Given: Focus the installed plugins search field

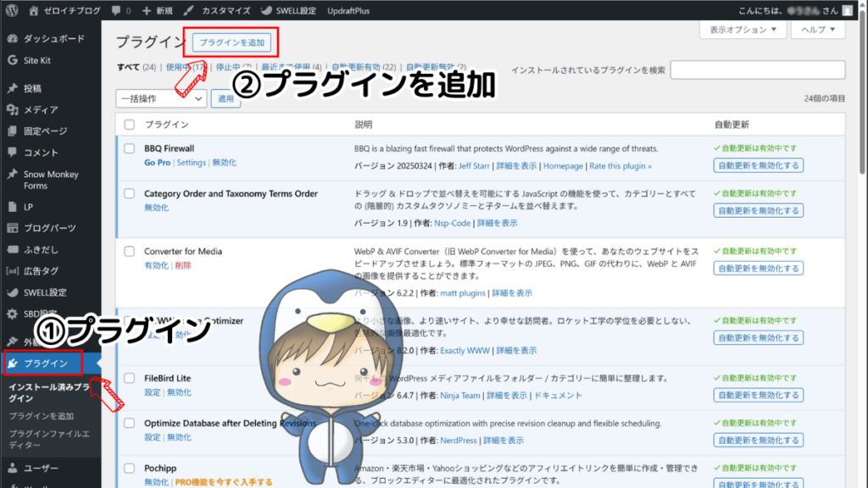Looking at the screenshot, I should [x=757, y=69].
